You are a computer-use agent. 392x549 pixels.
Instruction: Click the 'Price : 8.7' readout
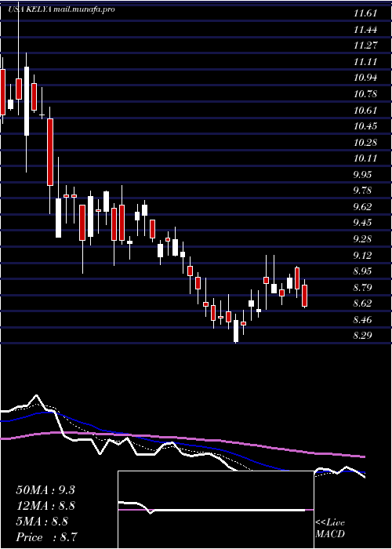tap(46, 537)
